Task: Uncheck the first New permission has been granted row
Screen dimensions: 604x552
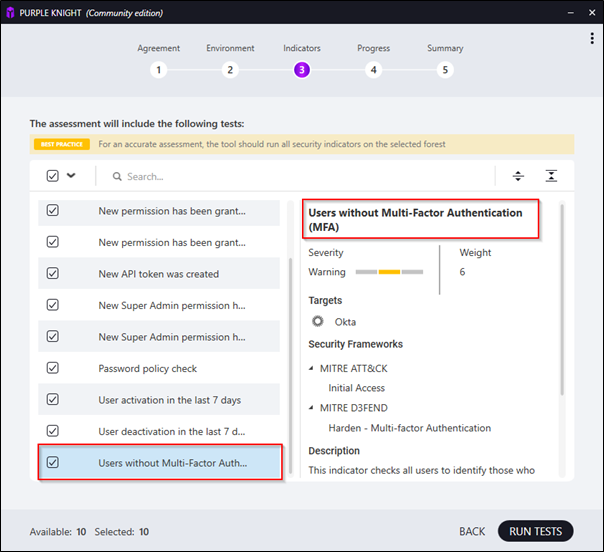Action: 52,210
